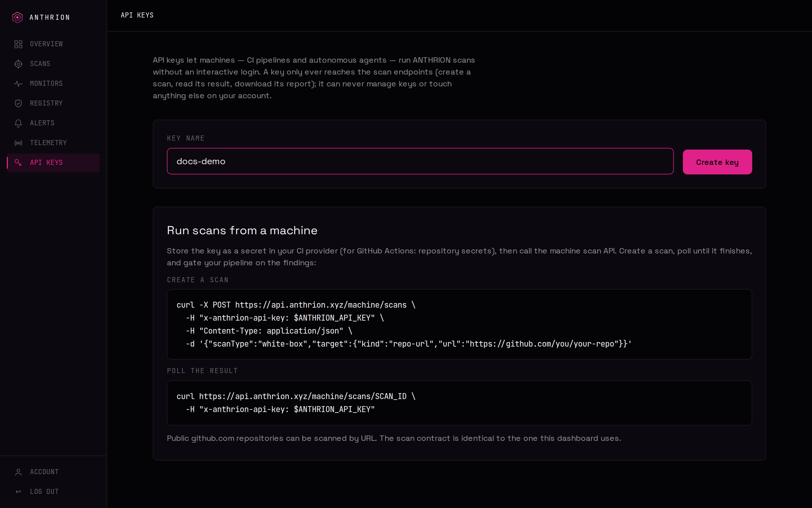812x508 pixels.
Task: Click the API Keys key icon
Action: tap(18, 163)
